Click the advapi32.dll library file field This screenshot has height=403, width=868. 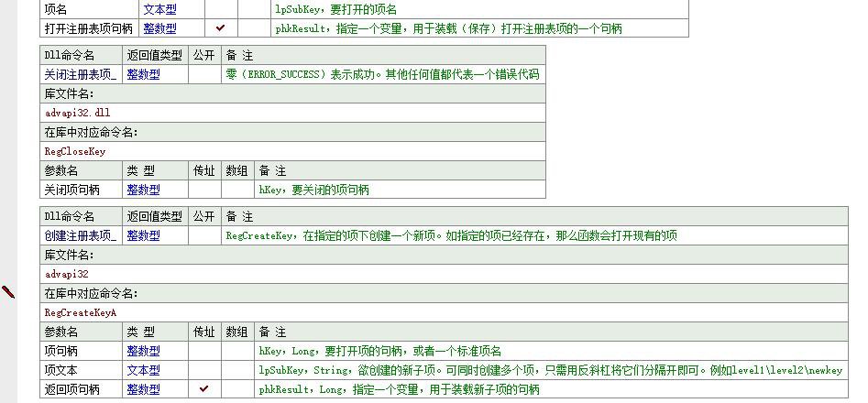coord(78,113)
